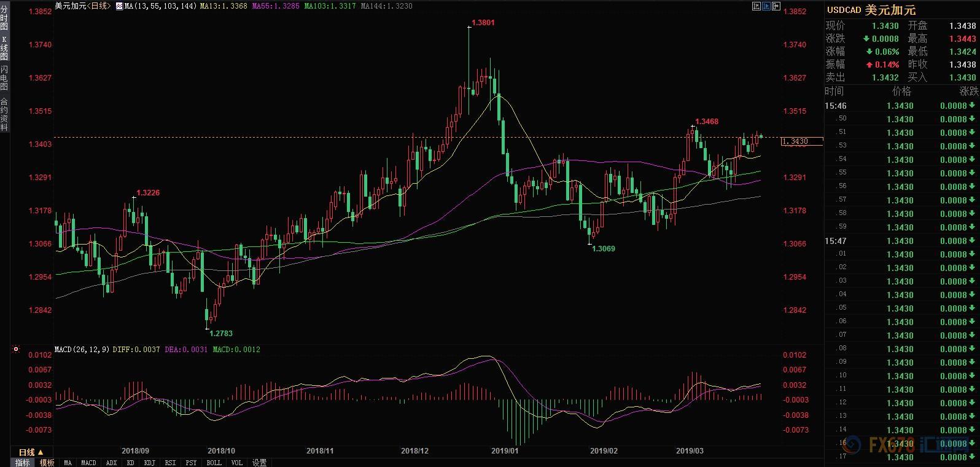980x467 pixels.
Task: Click the MA144:1.3230 legend value
Action: click(387, 6)
